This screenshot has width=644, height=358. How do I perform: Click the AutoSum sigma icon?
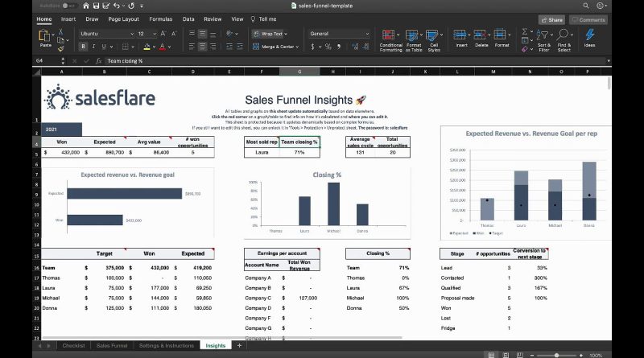tap(525, 31)
